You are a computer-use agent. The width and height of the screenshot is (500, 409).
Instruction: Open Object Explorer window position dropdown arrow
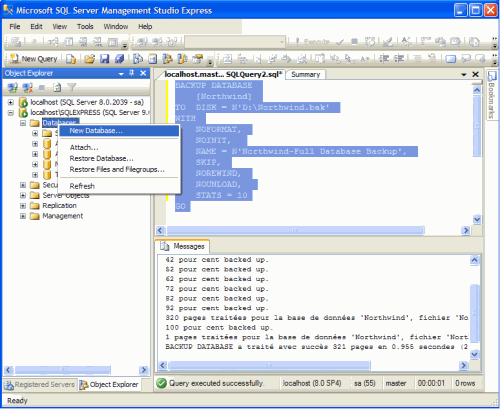point(121,74)
